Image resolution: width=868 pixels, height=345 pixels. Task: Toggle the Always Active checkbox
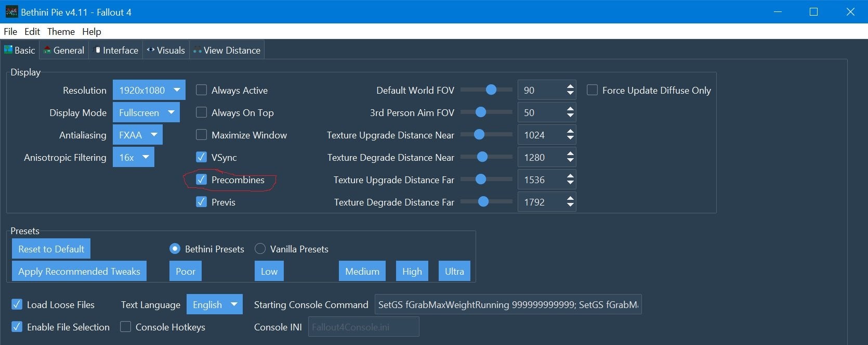pos(201,90)
